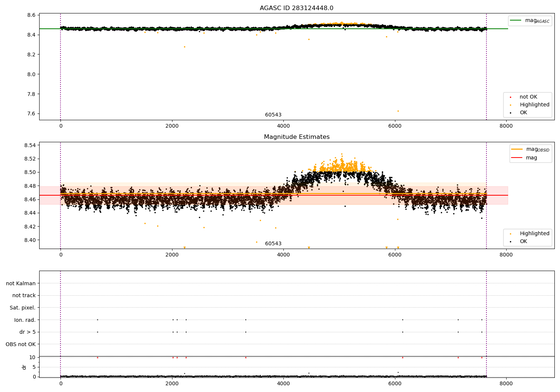Click the '7.8' y-tick of top plot
The width and height of the screenshot is (560, 392).
31,94
